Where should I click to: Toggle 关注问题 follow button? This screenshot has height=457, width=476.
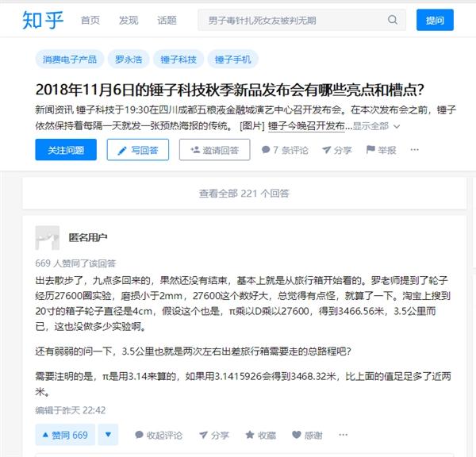pyautogui.click(x=66, y=150)
